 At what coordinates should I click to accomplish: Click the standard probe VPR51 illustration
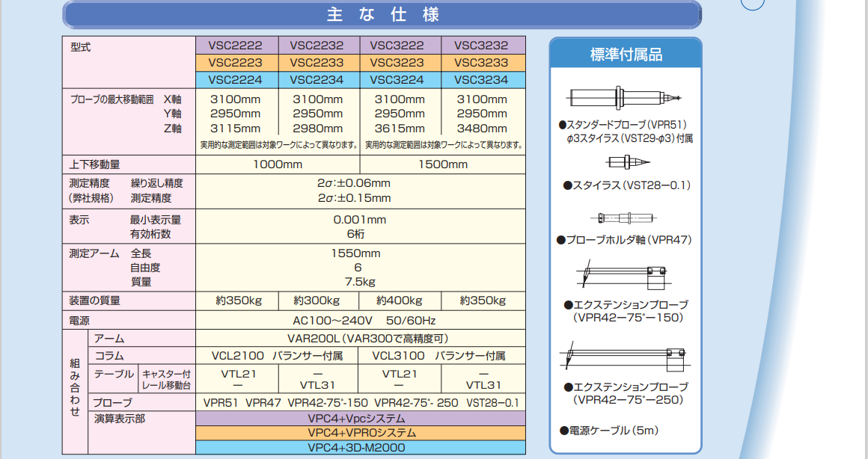(x=623, y=98)
